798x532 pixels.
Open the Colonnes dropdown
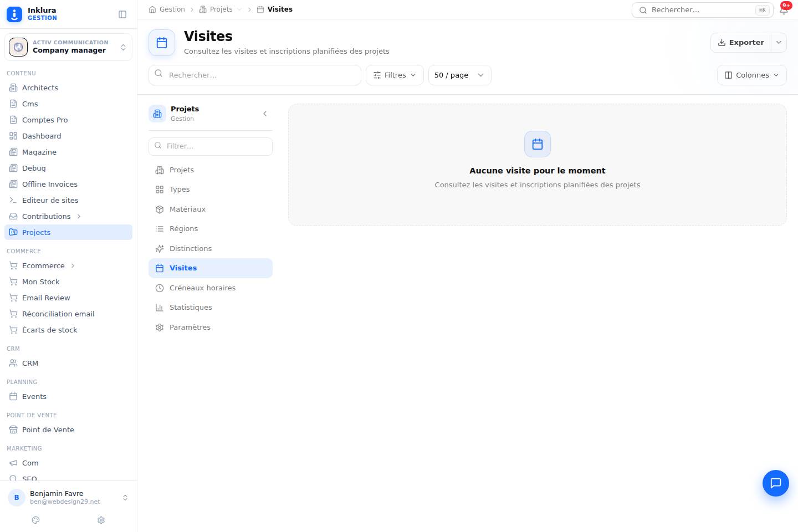click(751, 75)
